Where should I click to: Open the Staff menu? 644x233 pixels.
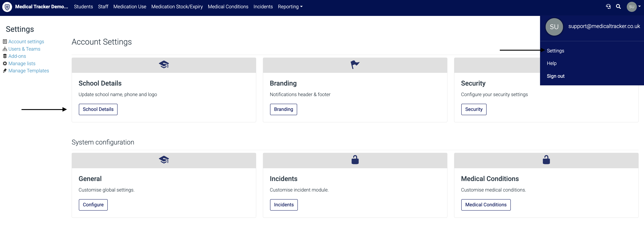click(x=103, y=7)
